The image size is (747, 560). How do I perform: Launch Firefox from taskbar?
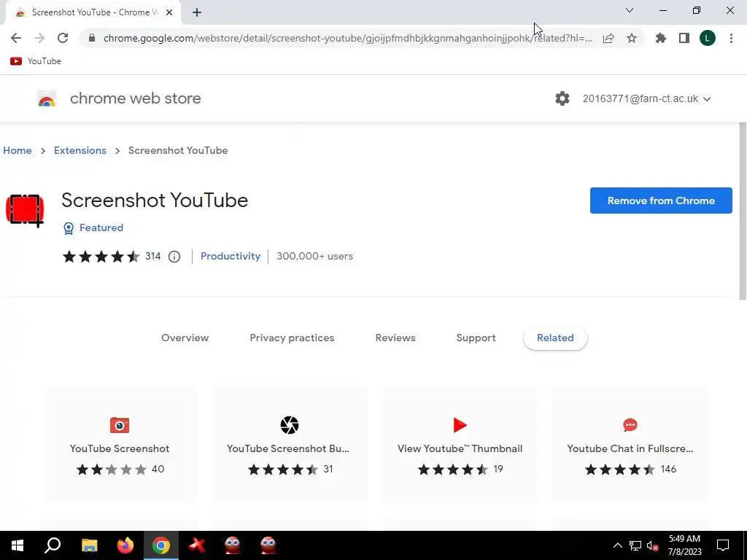pos(125,545)
